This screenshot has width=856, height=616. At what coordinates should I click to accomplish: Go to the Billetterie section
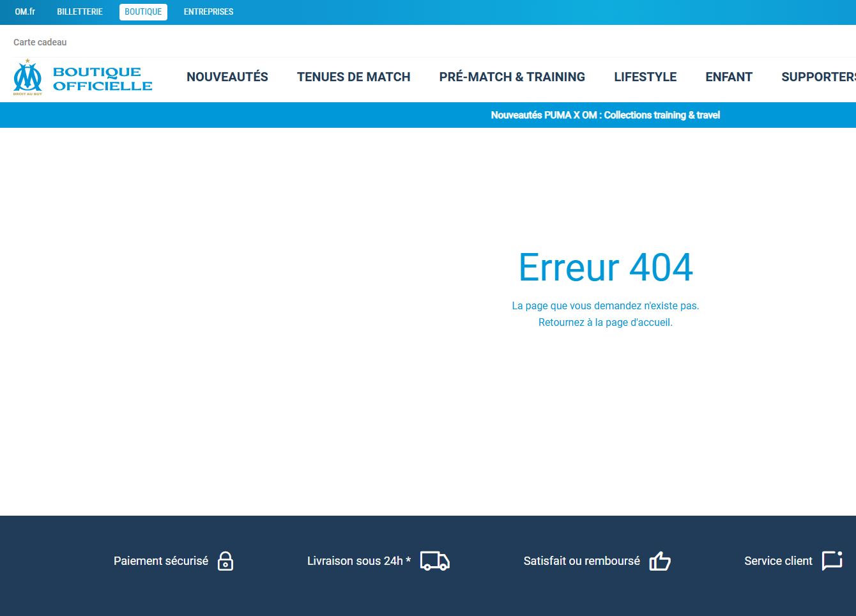pyautogui.click(x=80, y=12)
